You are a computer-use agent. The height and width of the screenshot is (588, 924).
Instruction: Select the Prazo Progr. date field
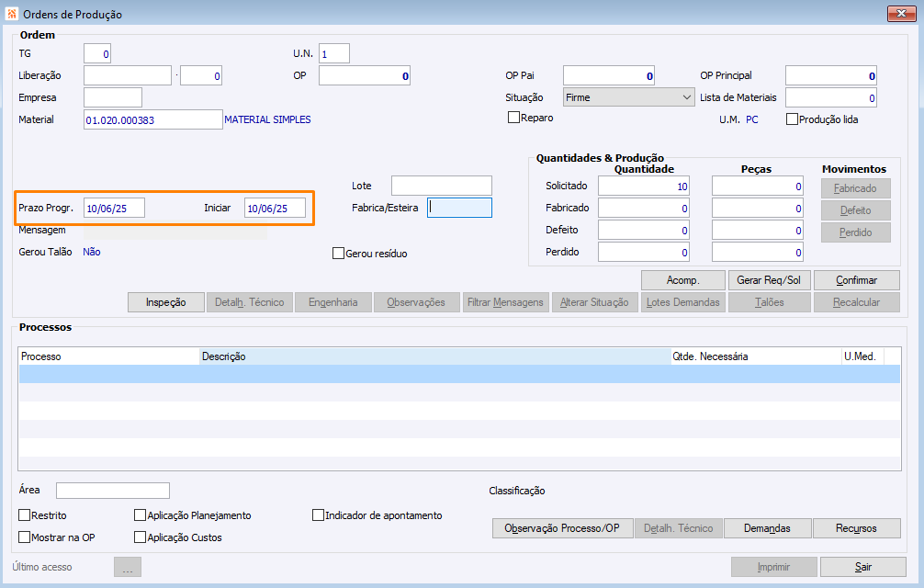(x=114, y=208)
